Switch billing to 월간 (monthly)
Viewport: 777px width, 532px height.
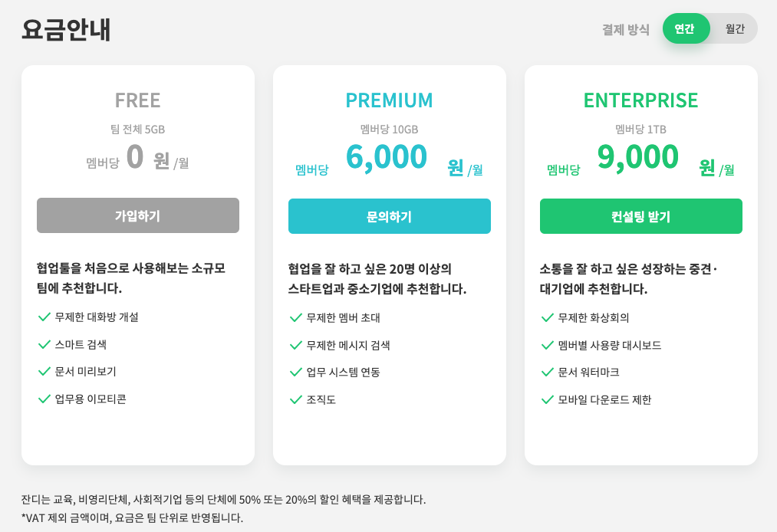click(x=735, y=28)
